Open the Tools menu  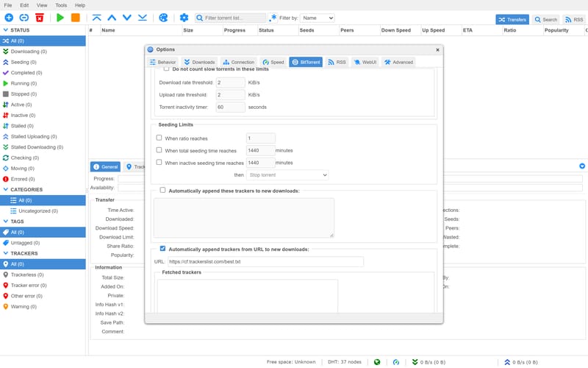[61, 5]
